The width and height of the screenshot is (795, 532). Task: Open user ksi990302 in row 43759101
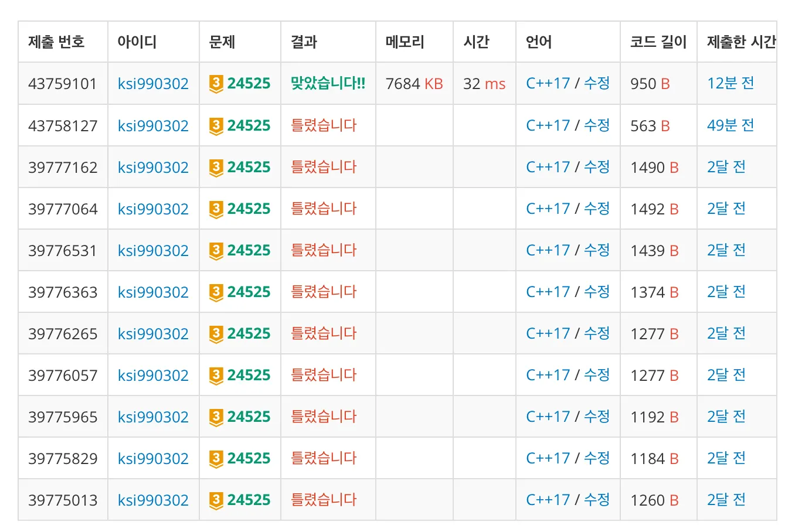coord(153,84)
